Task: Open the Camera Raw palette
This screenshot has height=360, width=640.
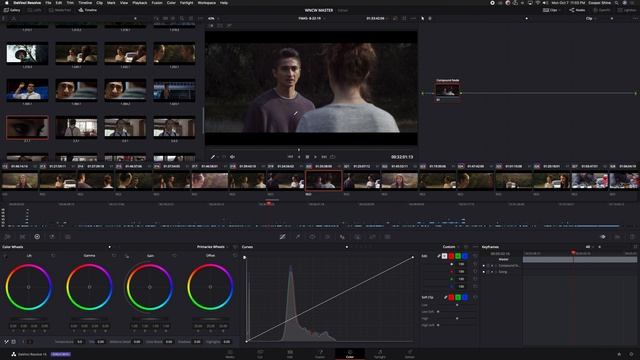Action: 7,237
